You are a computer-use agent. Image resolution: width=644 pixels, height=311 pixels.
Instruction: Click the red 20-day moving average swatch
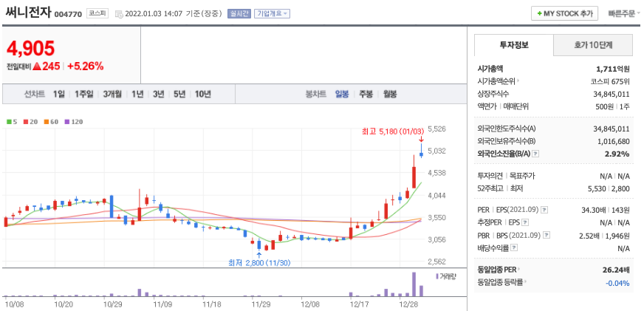point(25,122)
